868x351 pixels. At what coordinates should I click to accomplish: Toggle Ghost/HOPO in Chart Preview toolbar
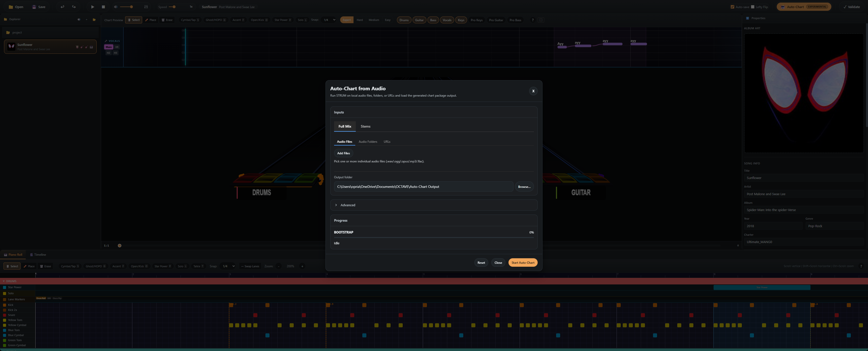tap(216, 20)
